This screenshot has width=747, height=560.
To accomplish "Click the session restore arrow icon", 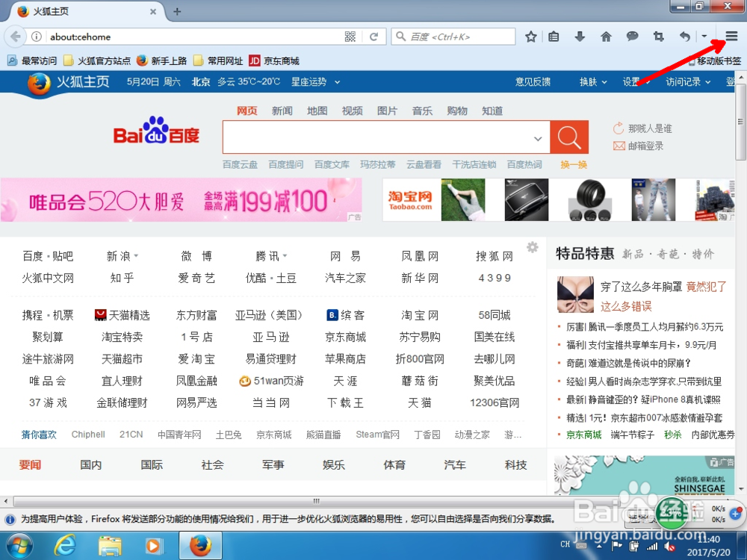I will coord(684,36).
